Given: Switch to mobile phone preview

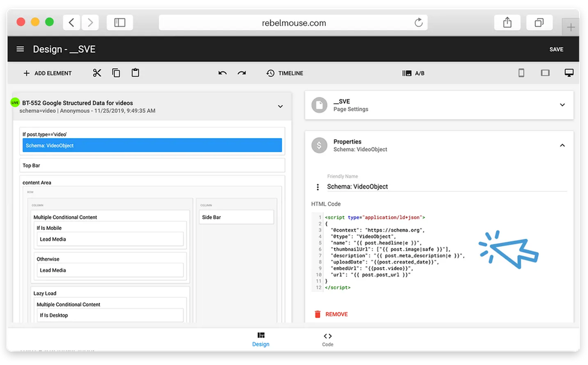Looking at the screenshot, I should (521, 73).
